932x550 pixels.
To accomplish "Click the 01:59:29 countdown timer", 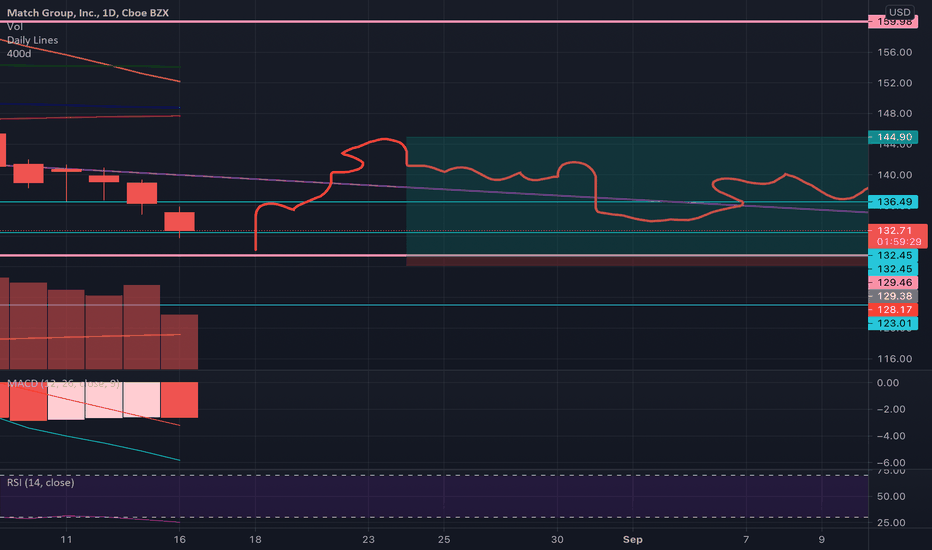I will click(899, 242).
